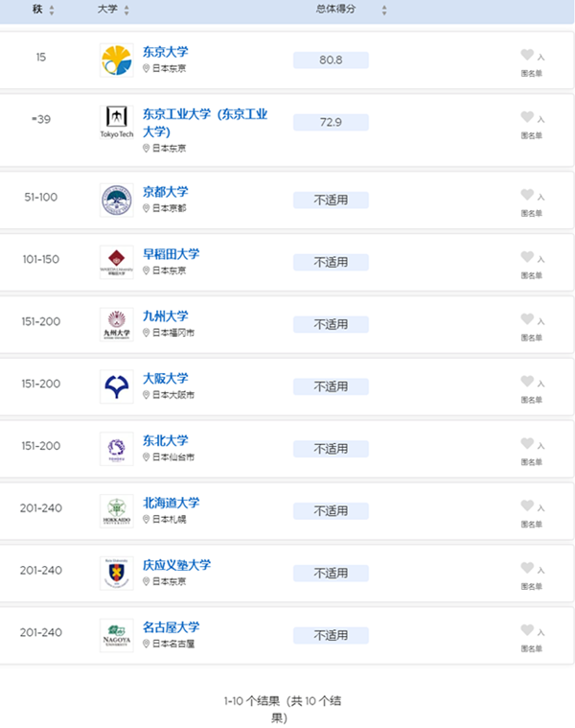
Task: Open the 东北大学 link
Action: pyautogui.click(x=165, y=440)
